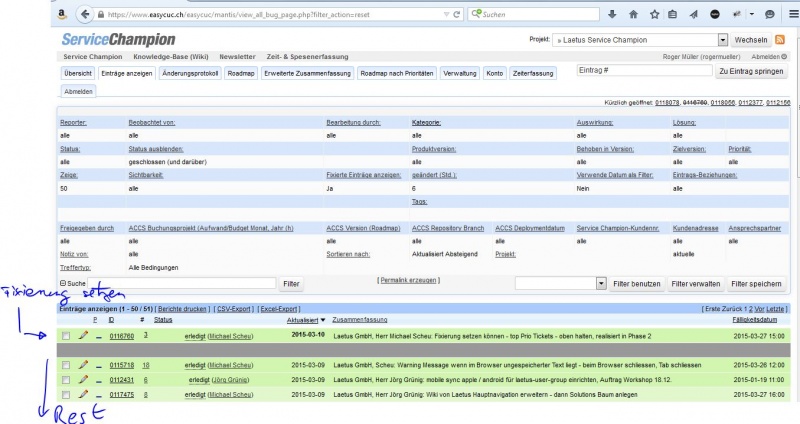Image resolution: width=800 pixels, height=424 pixels.
Task: Click the Filter button beside search
Action: point(291,284)
